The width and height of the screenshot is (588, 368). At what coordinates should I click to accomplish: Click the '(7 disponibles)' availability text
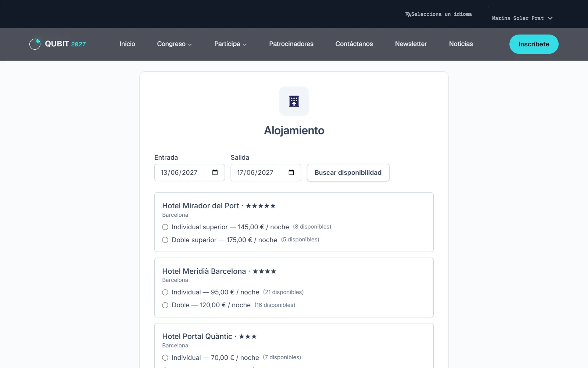click(x=282, y=357)
